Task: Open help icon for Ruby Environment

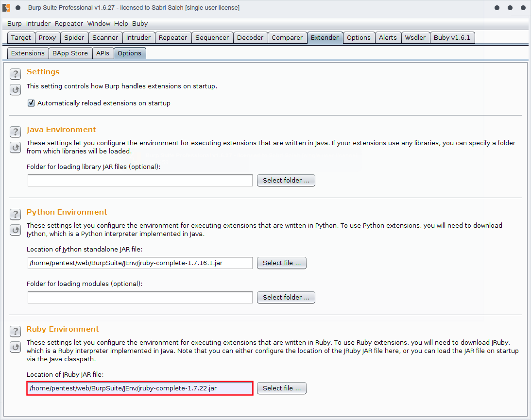Action: coord(16,331)
